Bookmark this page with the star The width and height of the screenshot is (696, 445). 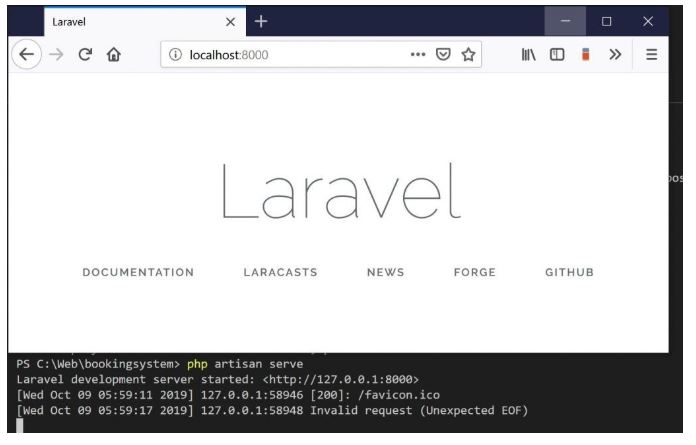[x=468, y=55]
